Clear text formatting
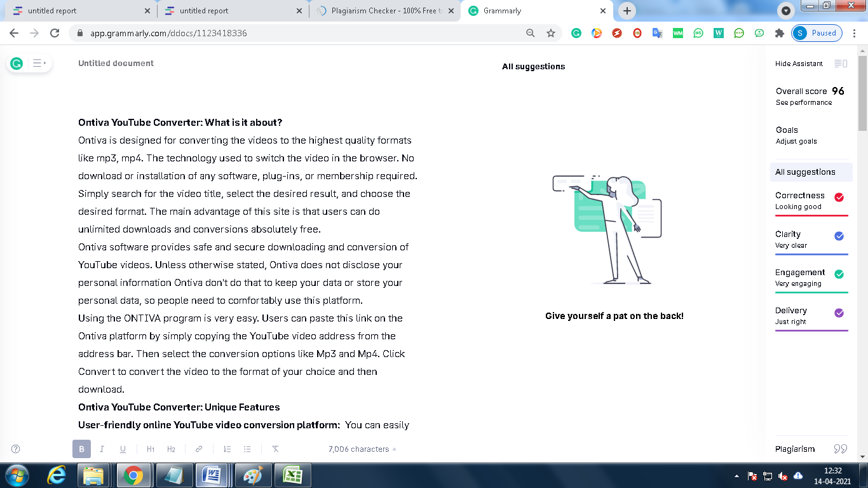The width and height of the screenshot is (868, 488). [275, 449]
